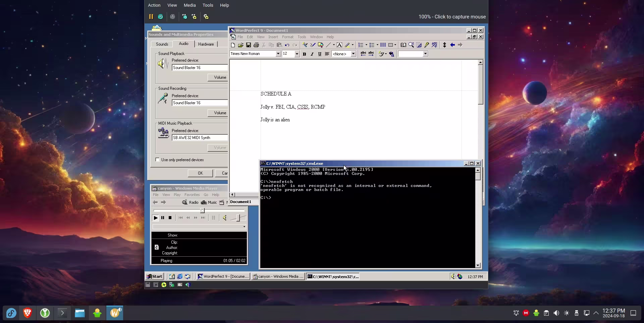The image size is (644, 323).
Task: Click OK in Sounds and Multimedia Properties
Action: coord(200,173)
